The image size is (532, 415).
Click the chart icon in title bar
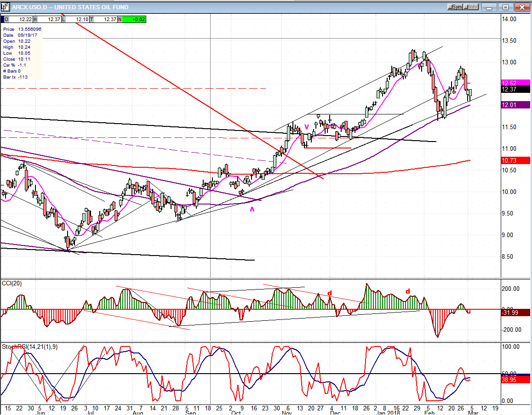pos(6,7)
